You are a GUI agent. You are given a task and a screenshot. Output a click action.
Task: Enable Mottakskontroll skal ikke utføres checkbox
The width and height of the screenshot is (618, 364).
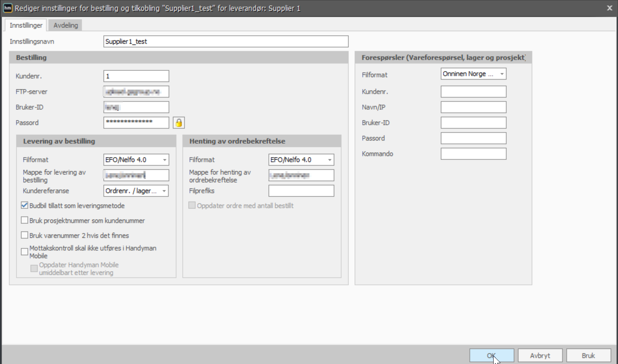(x=24, y=252)
